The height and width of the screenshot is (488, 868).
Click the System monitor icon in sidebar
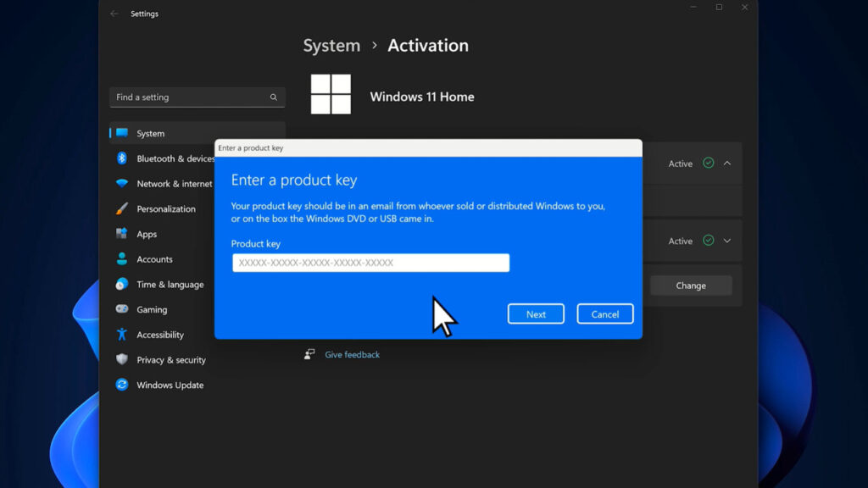click(x=122, y=133)
